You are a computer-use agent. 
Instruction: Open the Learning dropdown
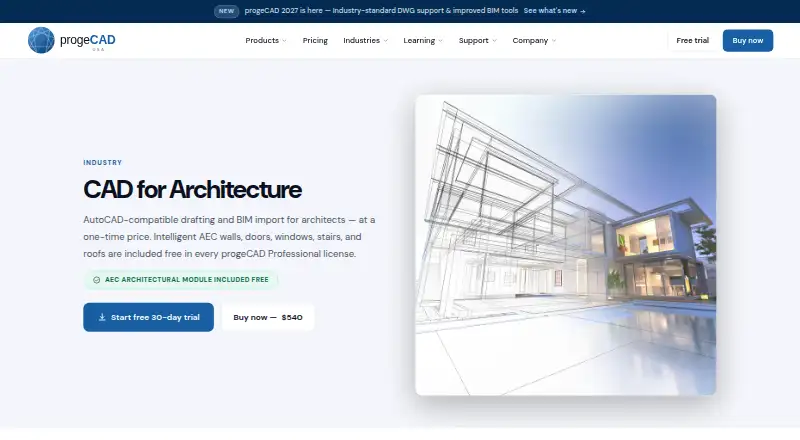(x=423, y=40)
